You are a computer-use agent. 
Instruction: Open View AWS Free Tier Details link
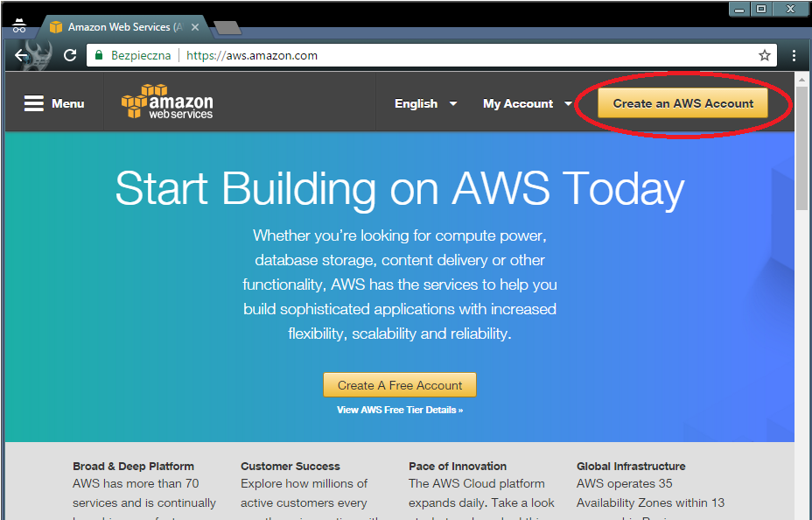pyautogui.click(x=400, y=410)
